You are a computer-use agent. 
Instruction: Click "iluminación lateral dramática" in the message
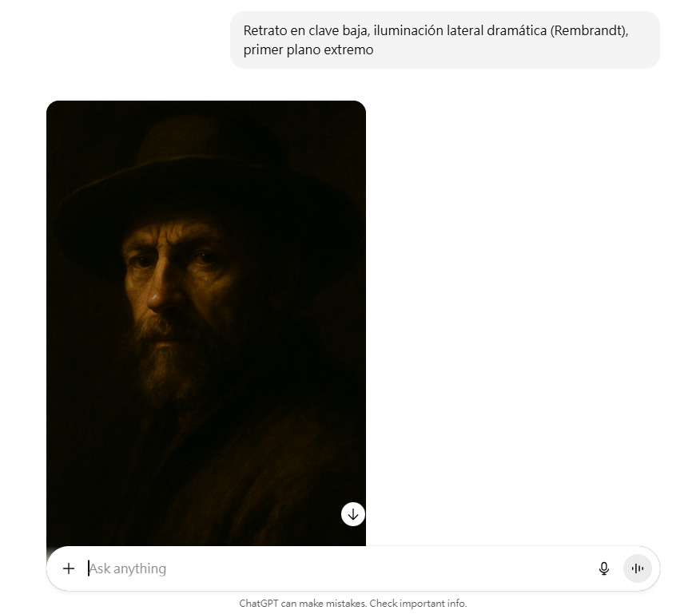coord(460,30)
